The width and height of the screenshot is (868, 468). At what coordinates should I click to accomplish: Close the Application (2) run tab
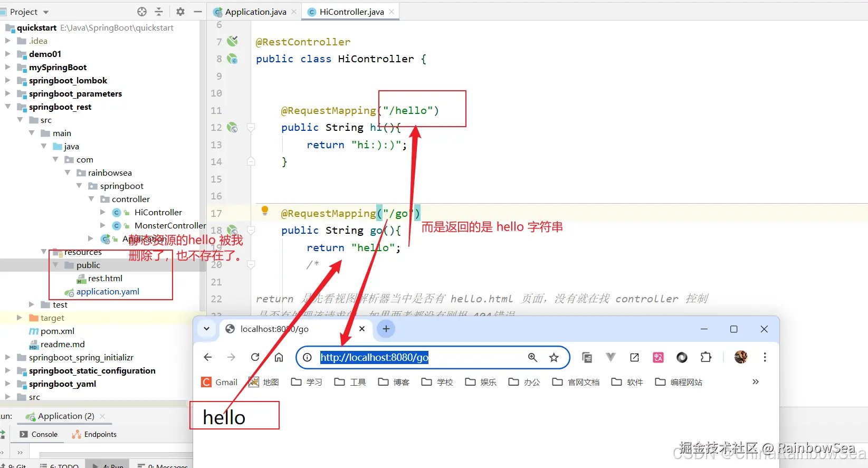(102, 416)
